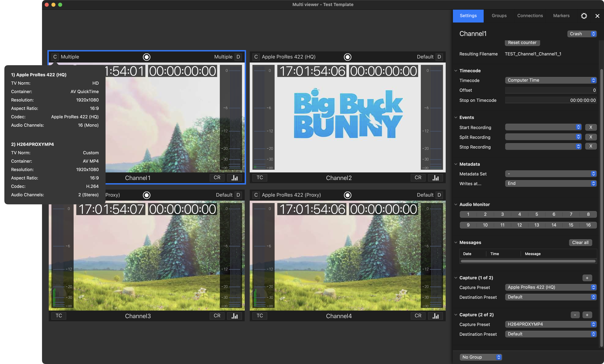Click the CR button on Channel2
The width and height of the screenshot is (604, 364).
418,178
